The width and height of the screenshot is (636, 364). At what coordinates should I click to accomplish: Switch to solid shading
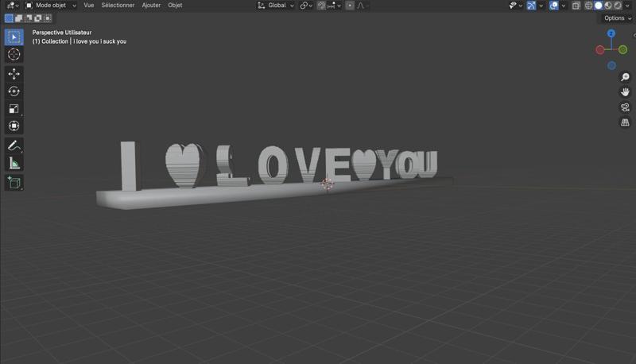click(599, 6)
